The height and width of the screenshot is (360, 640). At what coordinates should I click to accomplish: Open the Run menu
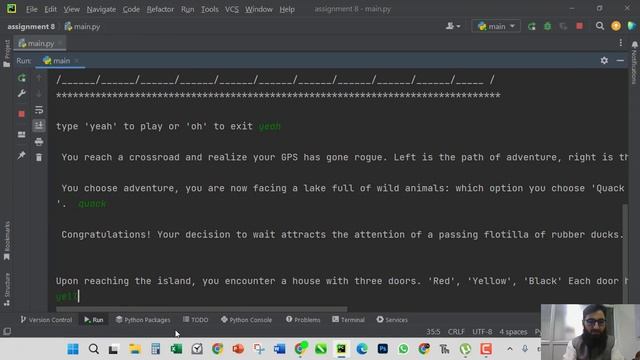187,9
